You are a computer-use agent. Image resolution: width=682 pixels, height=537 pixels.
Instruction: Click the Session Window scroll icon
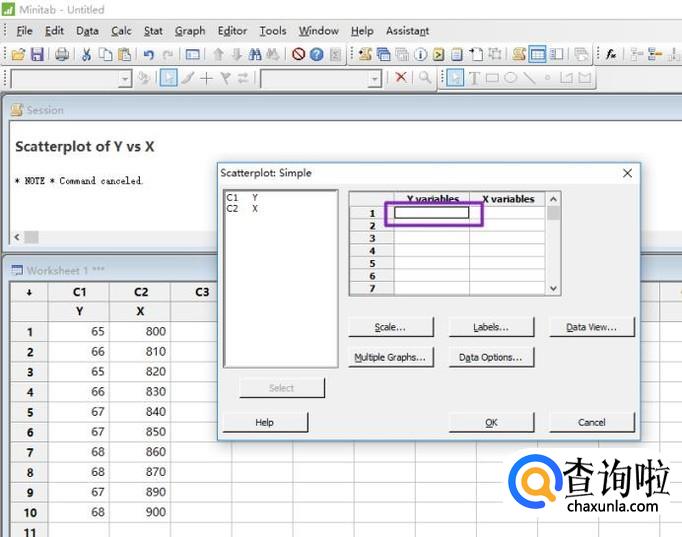pyautogui.click(x=519, y=54)
